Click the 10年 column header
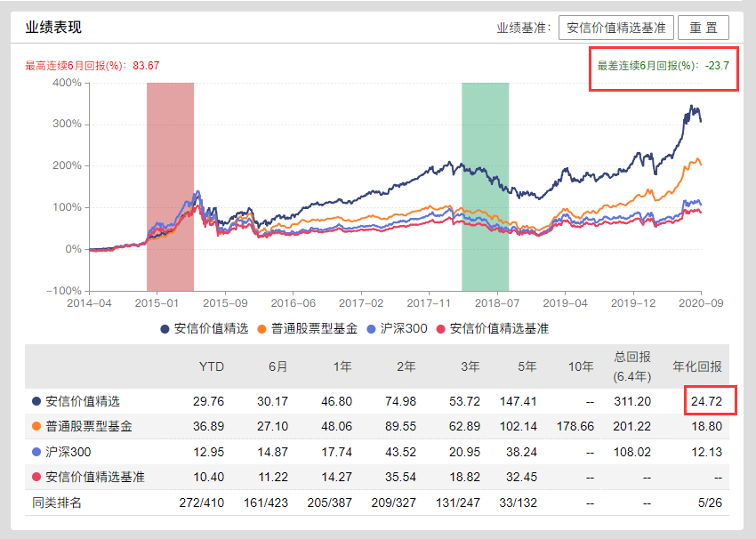The height and width of the screenshot is (539, 756). 581,366
